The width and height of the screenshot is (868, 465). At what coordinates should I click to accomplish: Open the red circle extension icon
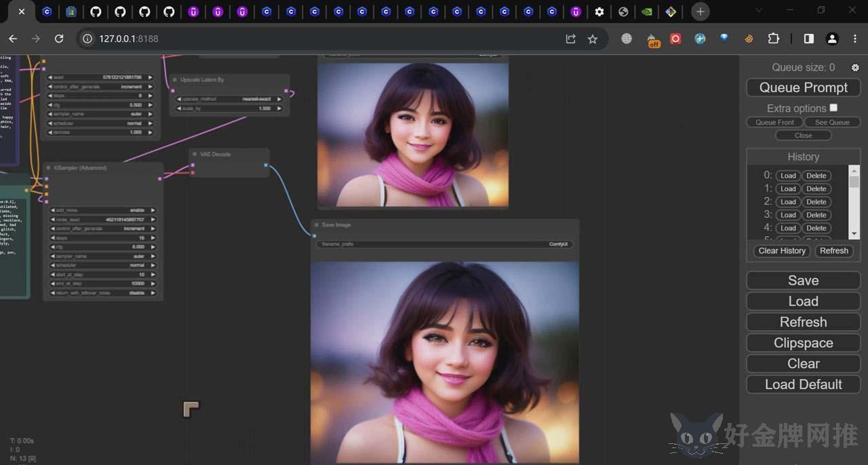click(675, 39)
